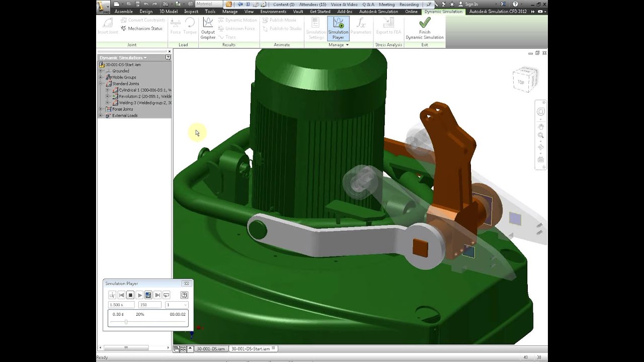Expand the Grounded node
The image size is (644, 362).
tap(101, 71)
